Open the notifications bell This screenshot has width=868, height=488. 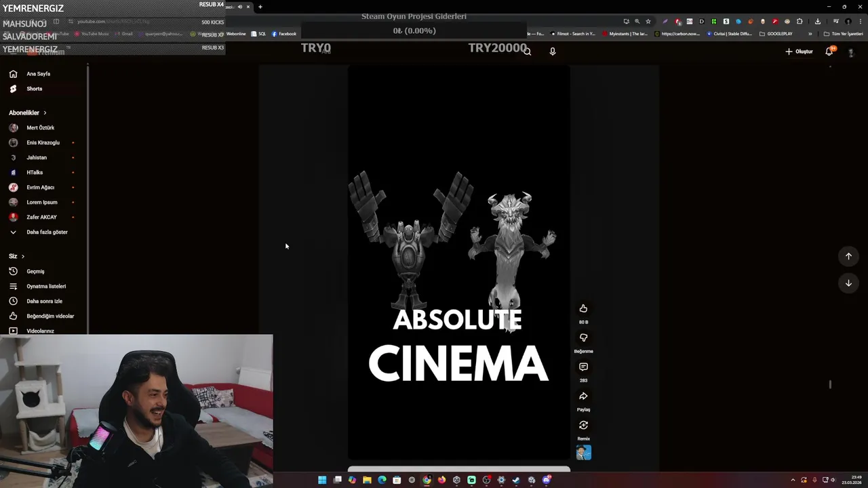pos(829,52)
